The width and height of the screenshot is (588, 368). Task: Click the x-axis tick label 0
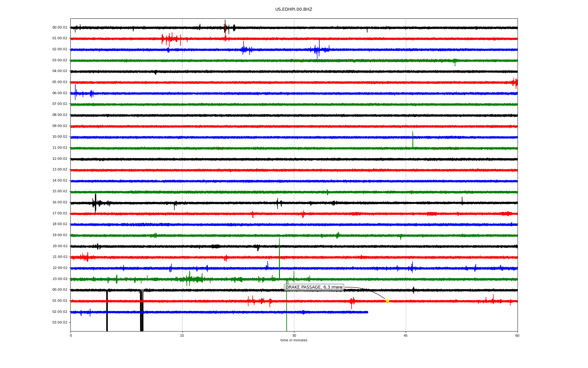coord(71,335)
